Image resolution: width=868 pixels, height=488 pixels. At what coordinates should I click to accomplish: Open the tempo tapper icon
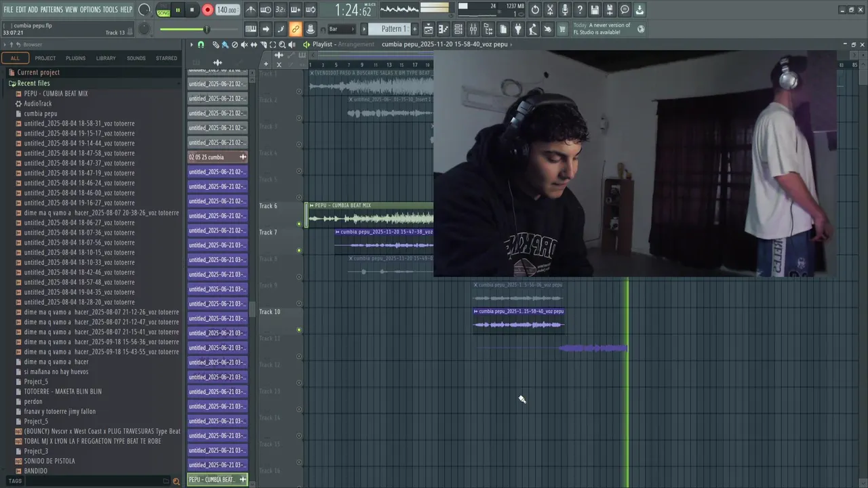[x=532, y=29]
